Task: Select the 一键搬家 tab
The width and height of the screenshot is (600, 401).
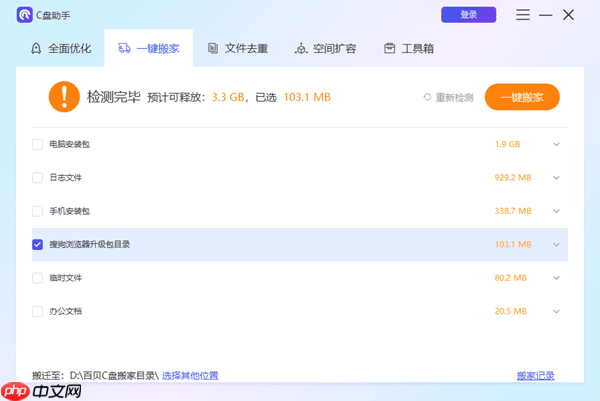Action: coord(148,48)
